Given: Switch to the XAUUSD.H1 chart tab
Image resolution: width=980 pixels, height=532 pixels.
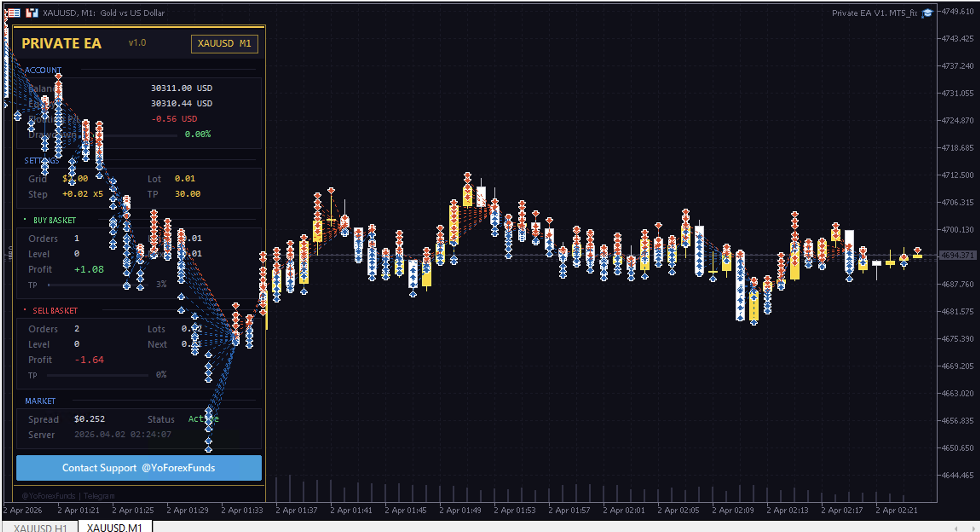Looking at the screenshot, I should 40,527.
